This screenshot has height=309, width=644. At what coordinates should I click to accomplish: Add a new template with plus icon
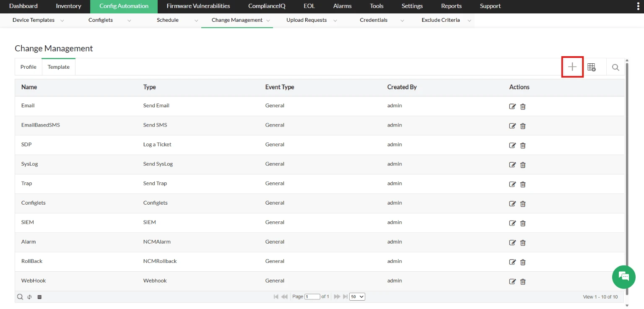[x=572, y=67]
